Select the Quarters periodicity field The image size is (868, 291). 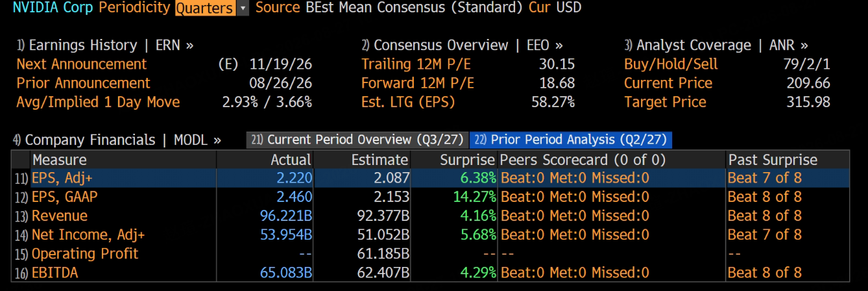tap(205, 8)
